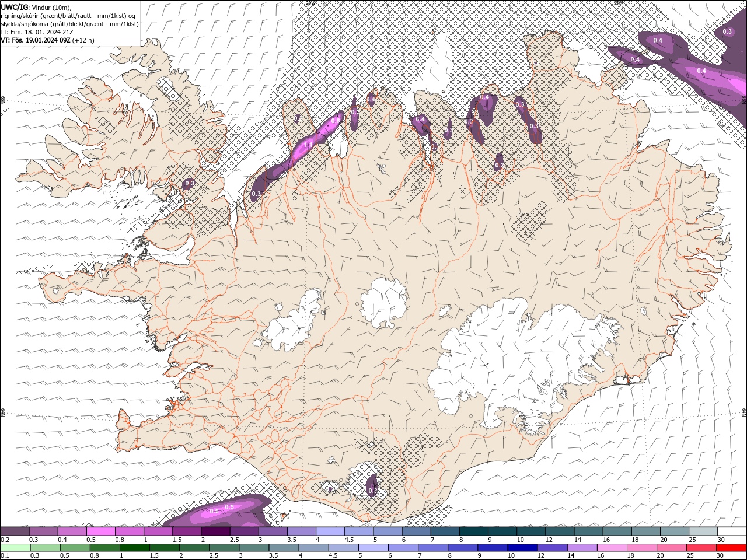This screenshot has width=747, height=560.
Task: Click the '64N' latitude label on right edge
Action: pos(744,412)
